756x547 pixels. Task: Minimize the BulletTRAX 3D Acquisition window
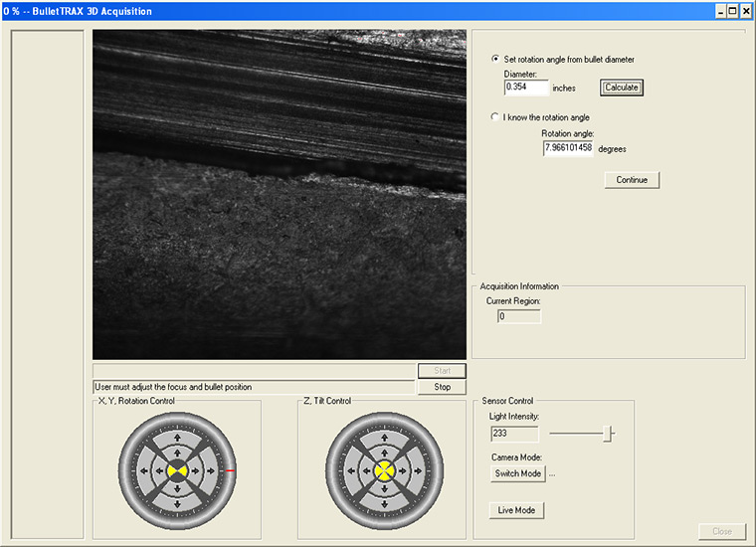click(x=721, y=11)
